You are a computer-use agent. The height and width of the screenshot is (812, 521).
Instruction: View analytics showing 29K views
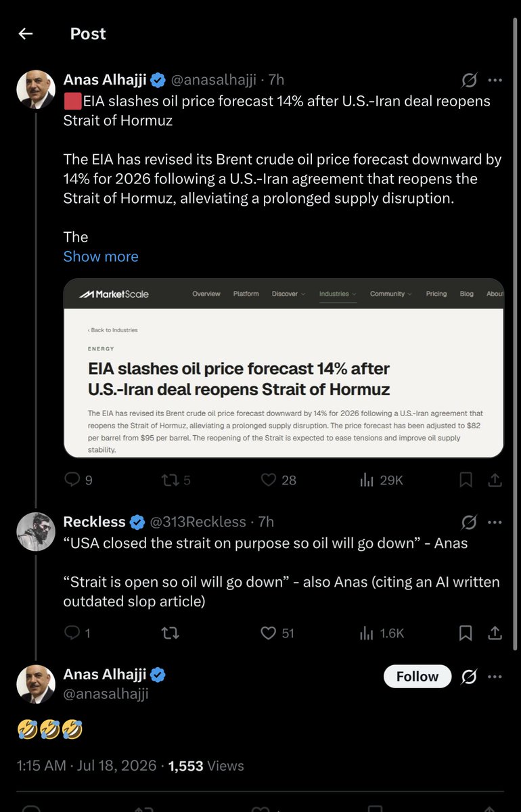point(367,480)
